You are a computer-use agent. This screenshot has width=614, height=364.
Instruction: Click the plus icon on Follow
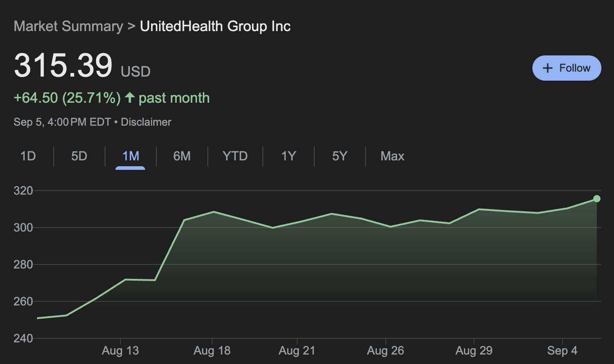pos(548,68)
